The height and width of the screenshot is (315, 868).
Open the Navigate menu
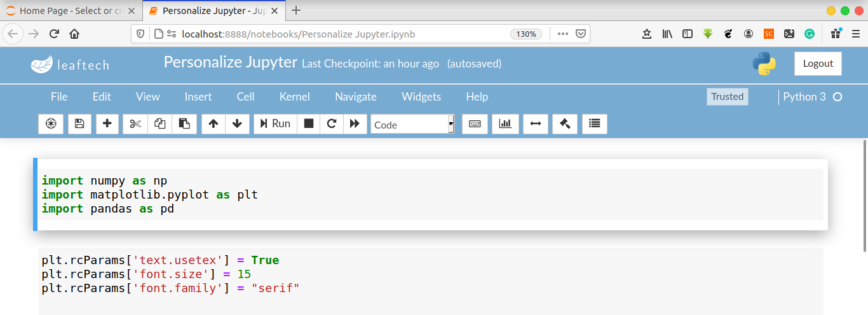click(x=356, y=97)
